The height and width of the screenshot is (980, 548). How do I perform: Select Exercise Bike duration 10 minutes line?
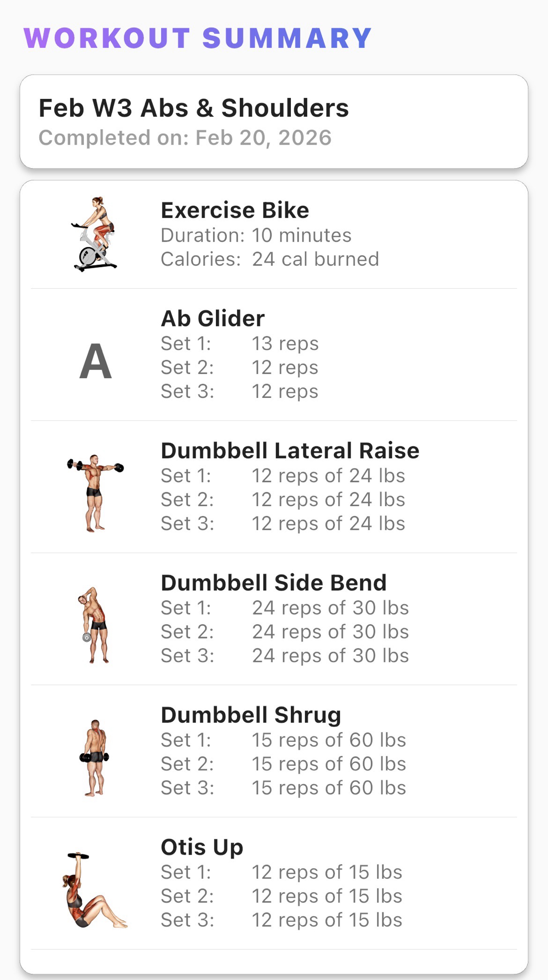tap(256, 235)
